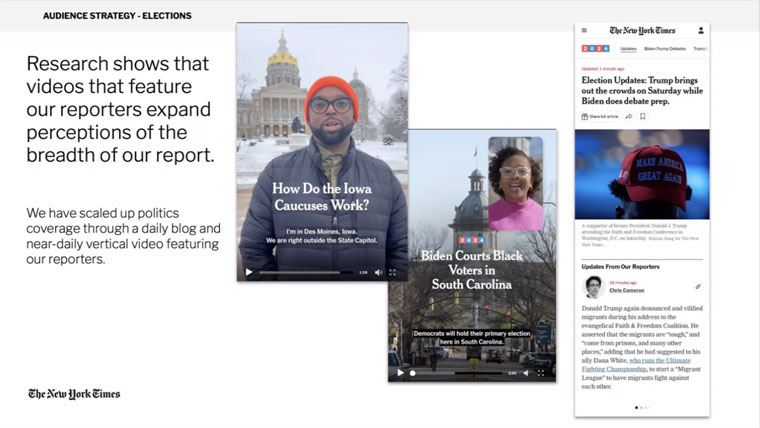Click New York Times masthead in mobile page
Image resolution: width=760 pixels, height=428 pixels.
click(642, 31)
